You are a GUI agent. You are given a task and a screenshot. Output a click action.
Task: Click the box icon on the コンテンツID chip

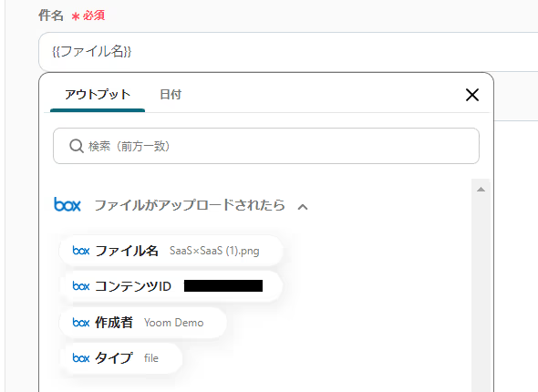(81, 286)
